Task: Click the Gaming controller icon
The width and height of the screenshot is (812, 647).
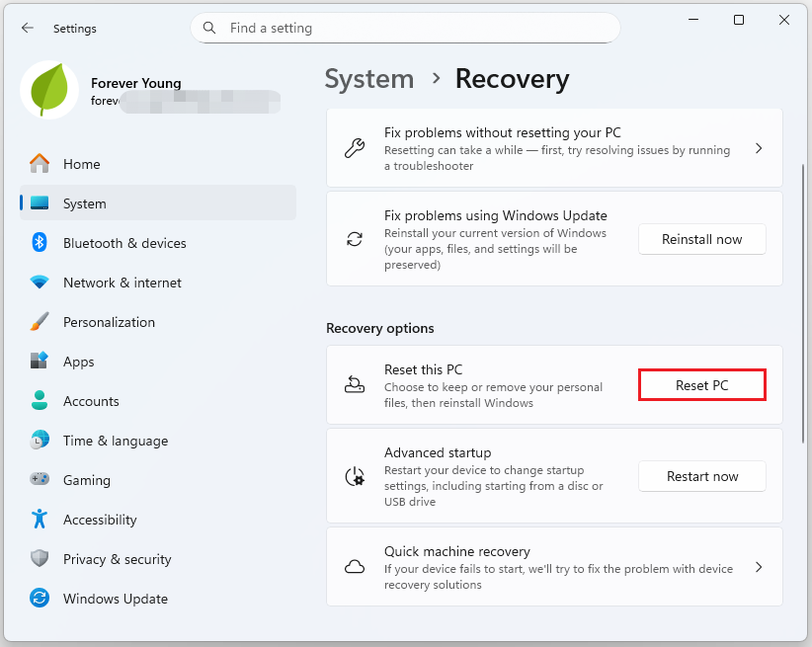Action: [40, 479]
